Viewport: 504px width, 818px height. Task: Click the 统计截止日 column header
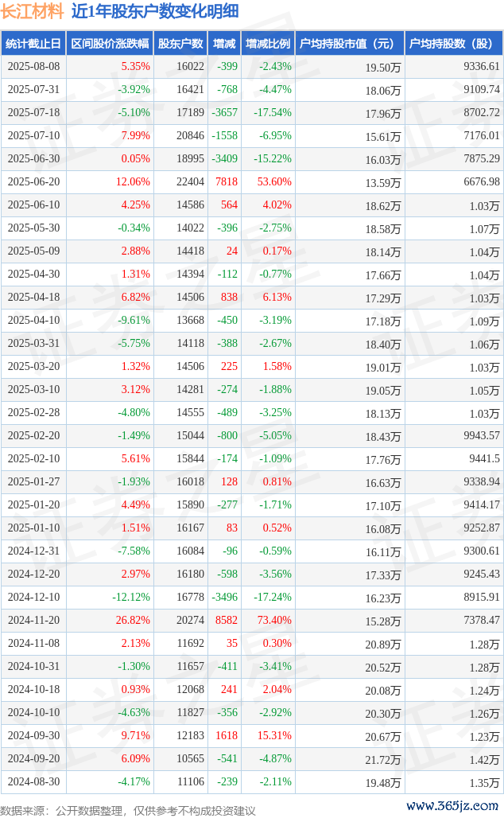(x=33, y=44)
